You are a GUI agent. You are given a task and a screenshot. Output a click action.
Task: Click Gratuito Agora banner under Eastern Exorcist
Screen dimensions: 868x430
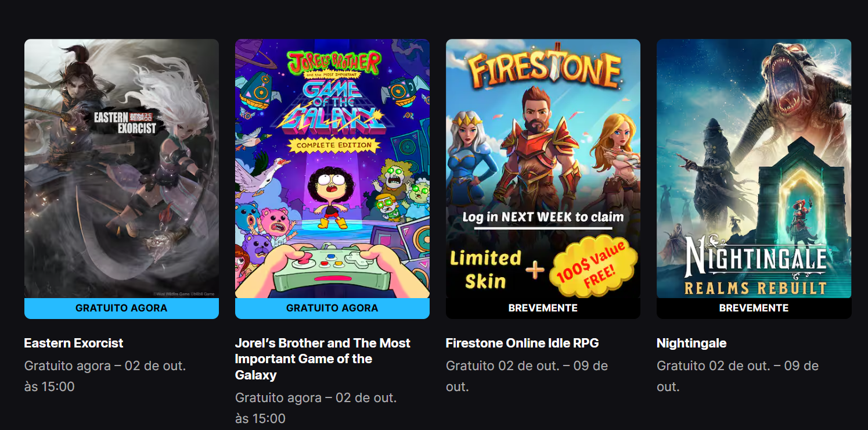(x=121, y=308)
